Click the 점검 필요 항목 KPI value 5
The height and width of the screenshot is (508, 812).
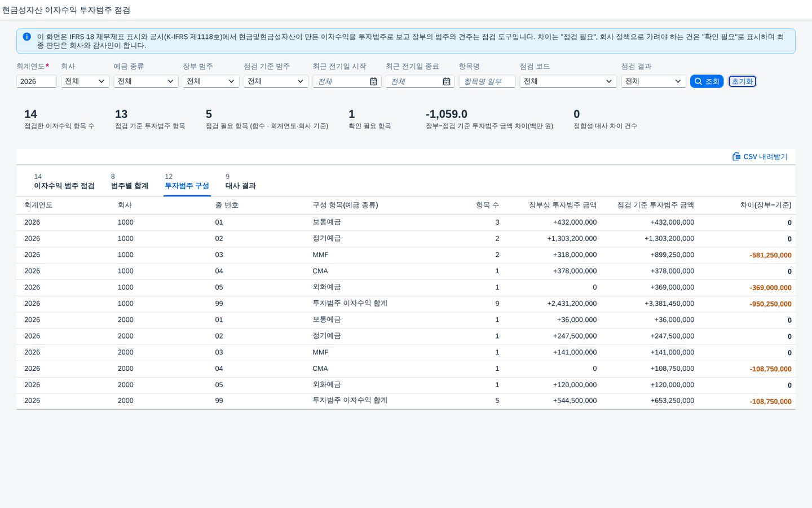pyautogui.click(x=209, y=114)
